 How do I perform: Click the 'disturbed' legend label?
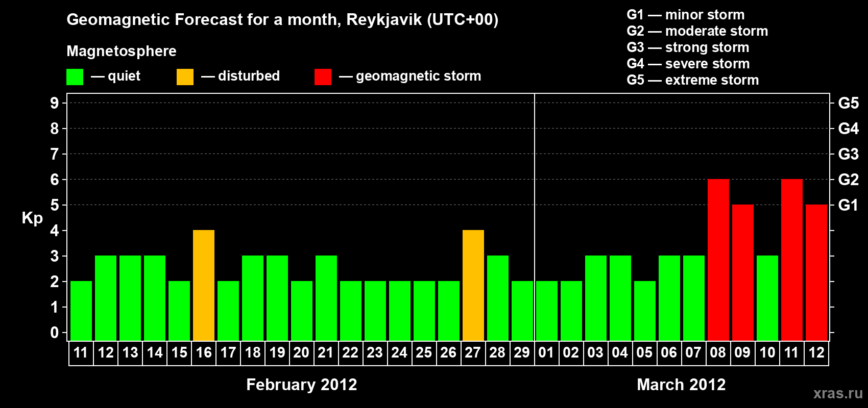click(x=249, y=76)
